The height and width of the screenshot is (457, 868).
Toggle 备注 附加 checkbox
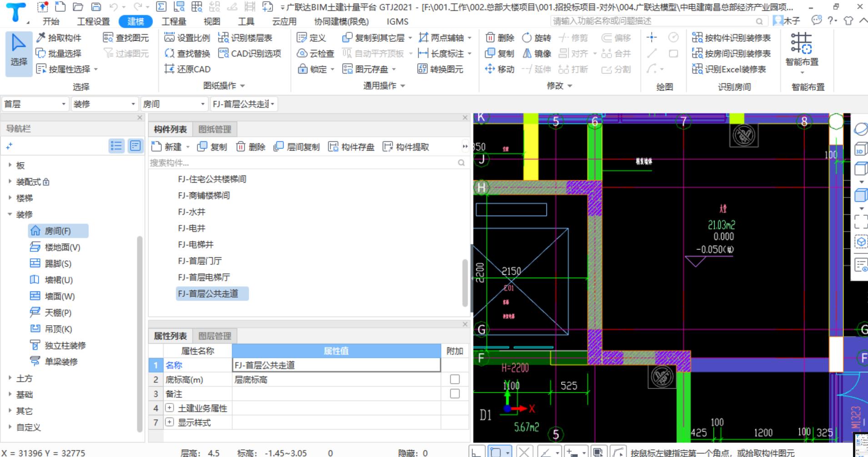(x=455, y=394)
